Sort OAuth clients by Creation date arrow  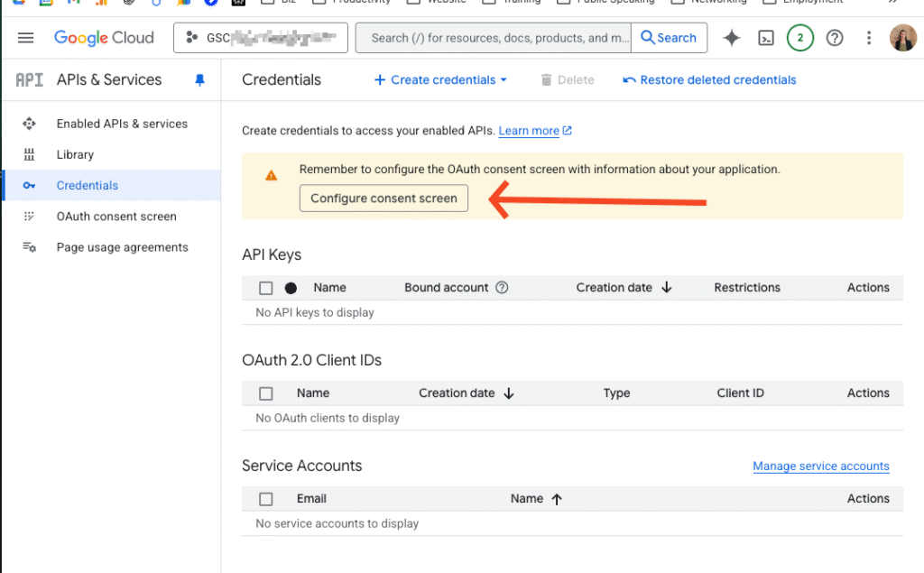[509, 393]
